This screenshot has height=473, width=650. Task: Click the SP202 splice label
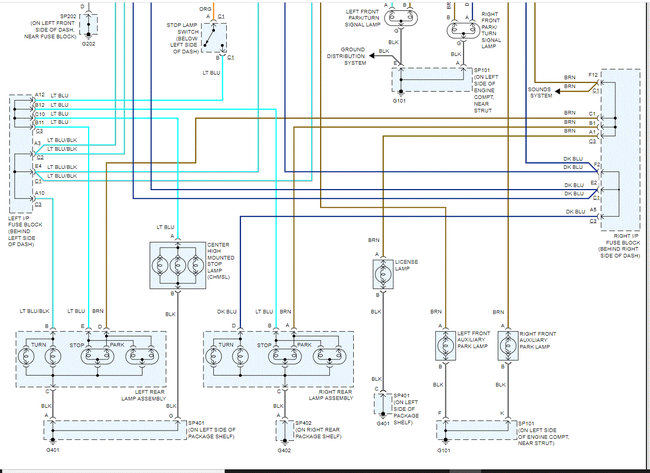68,17
